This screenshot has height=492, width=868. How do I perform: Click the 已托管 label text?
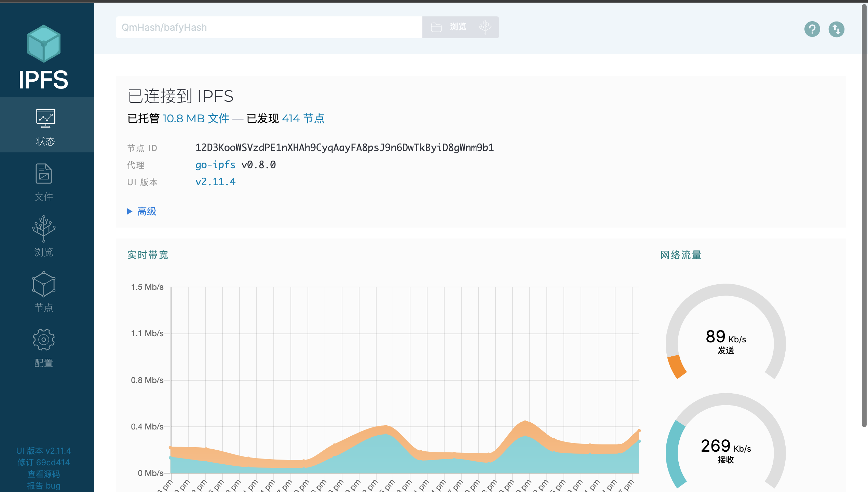pos(144,119)
